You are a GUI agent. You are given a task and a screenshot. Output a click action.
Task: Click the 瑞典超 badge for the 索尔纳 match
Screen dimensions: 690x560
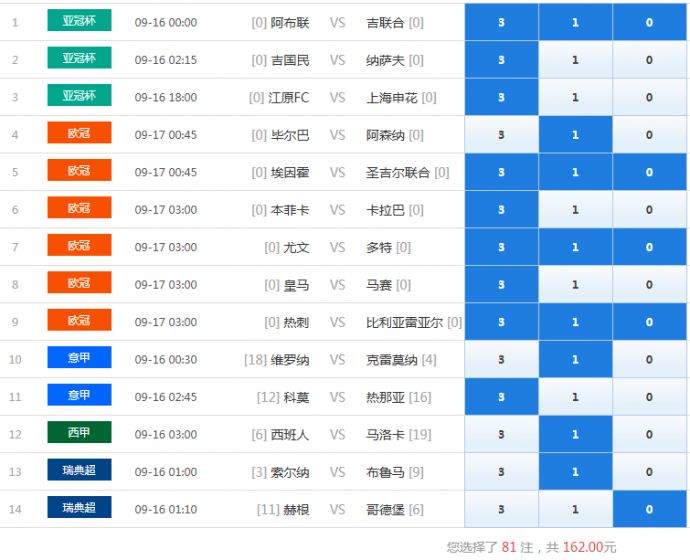[79, 471]
